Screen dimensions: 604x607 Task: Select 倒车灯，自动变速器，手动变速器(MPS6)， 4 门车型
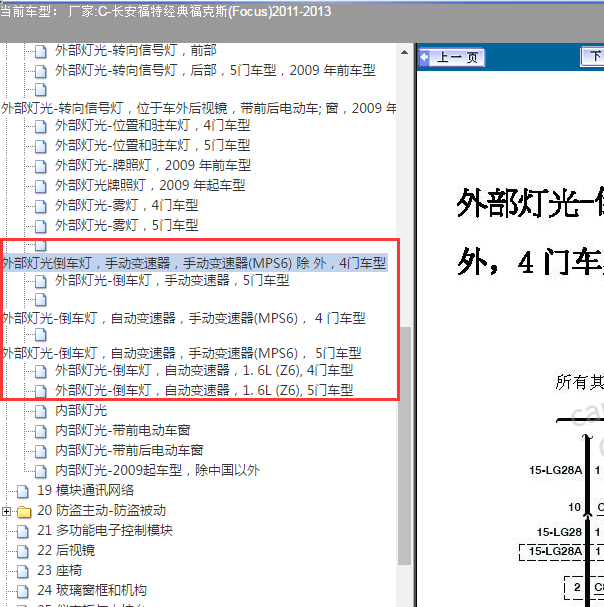[x=184, y=318]
